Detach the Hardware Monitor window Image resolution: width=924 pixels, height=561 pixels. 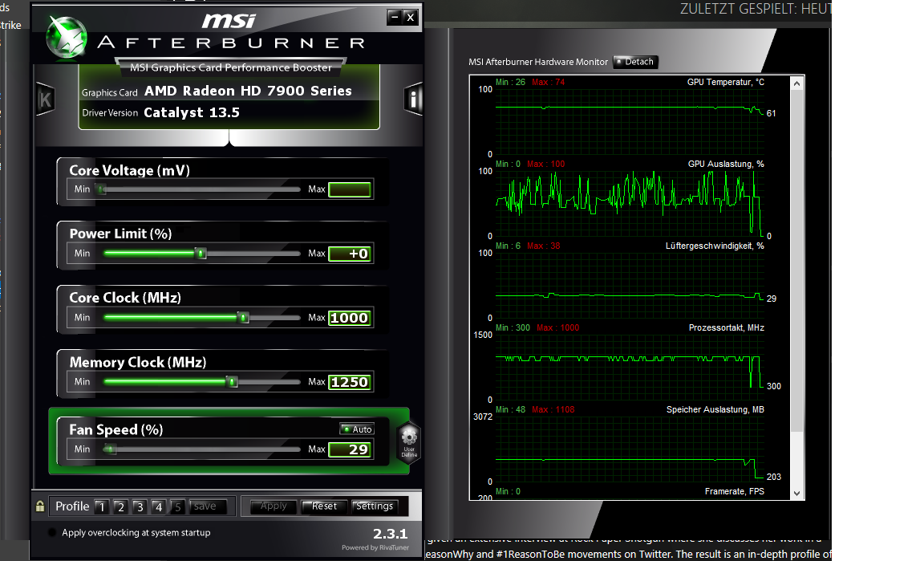(x=634, y=62)
